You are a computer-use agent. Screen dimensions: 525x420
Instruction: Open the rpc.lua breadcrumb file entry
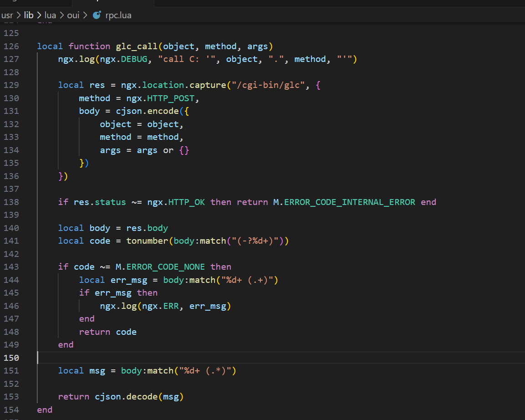(118, 15)
